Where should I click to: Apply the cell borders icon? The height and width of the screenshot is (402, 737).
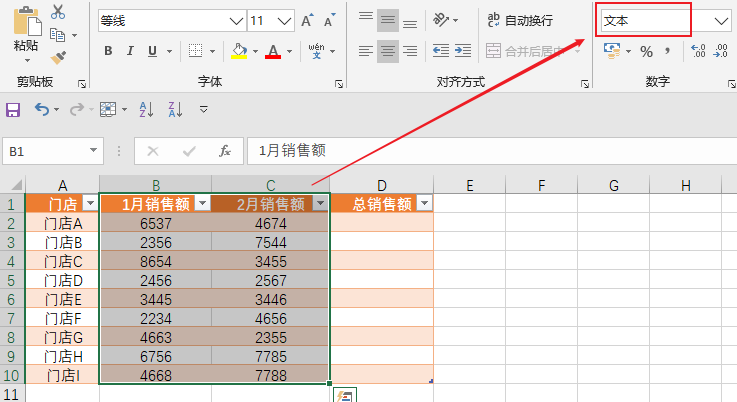(195, 51)
